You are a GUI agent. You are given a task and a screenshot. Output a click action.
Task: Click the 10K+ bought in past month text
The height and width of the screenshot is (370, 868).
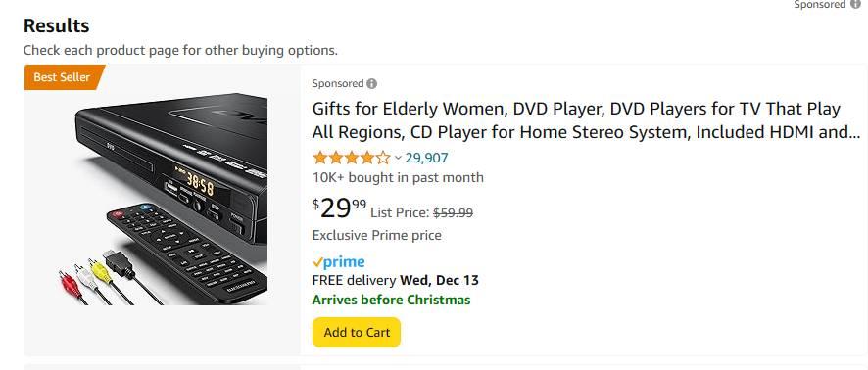pos(398,177)
